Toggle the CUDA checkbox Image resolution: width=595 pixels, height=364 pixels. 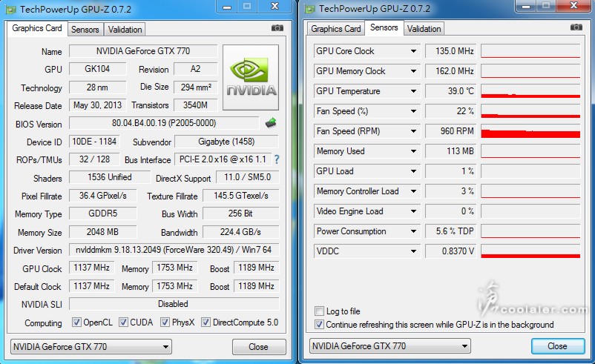click(x=123, y=322)
